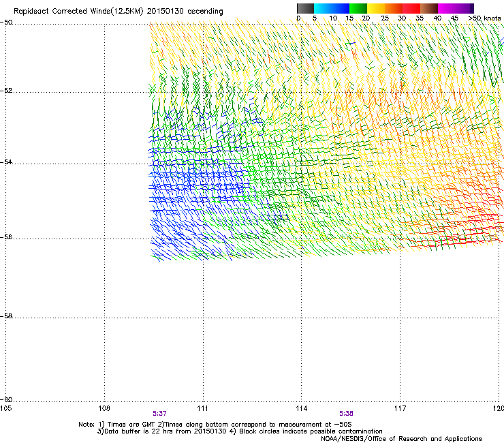Click the date text '20150130 ascending'
The height and width of the screenshot is (443, 504).
coord(185,12)
